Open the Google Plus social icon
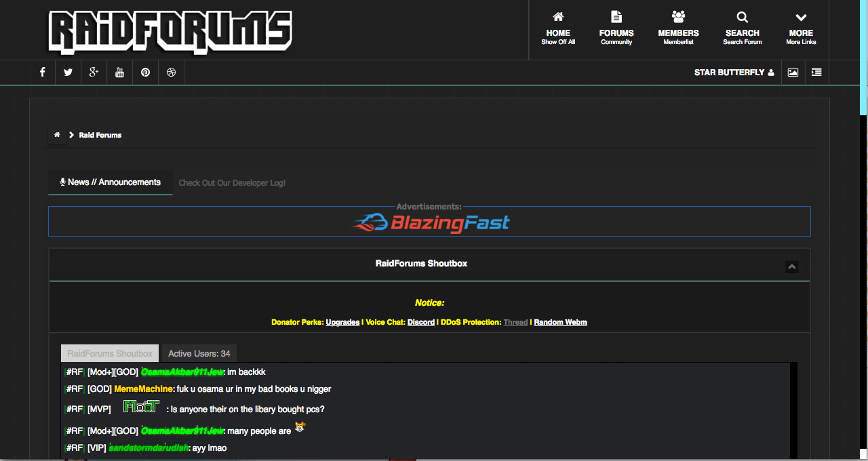The image size is (868, 461). [x=94, y=73]
